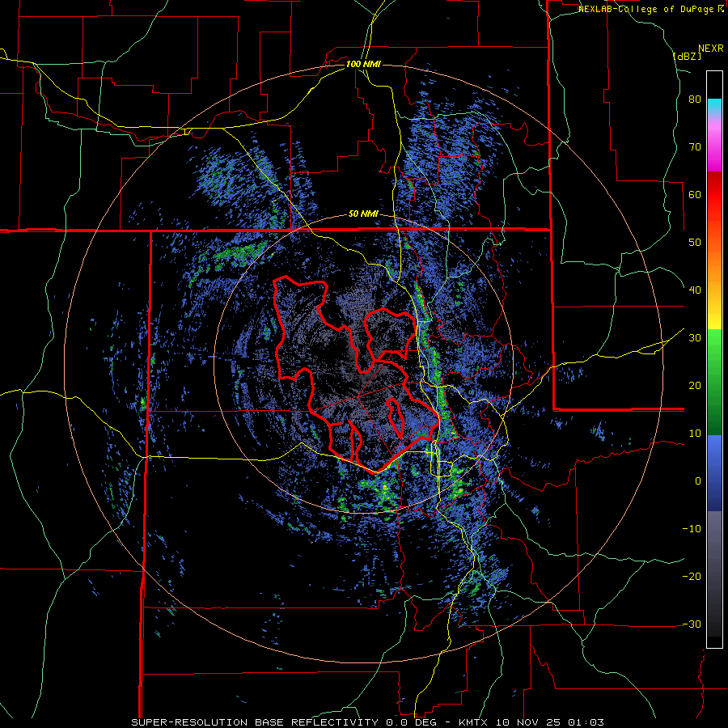Viewport: 728px width, 728px height.
Task: Click the KMTX station identifier in caption
Action: click(473, 722)
